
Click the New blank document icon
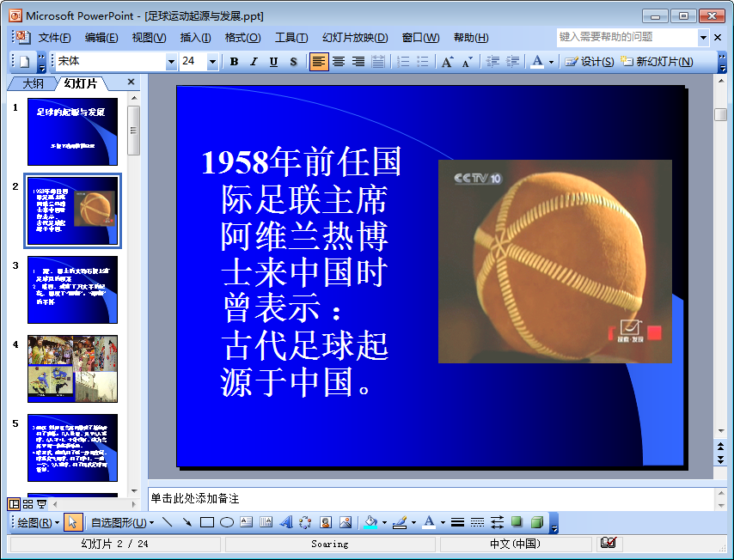[24, 61]
